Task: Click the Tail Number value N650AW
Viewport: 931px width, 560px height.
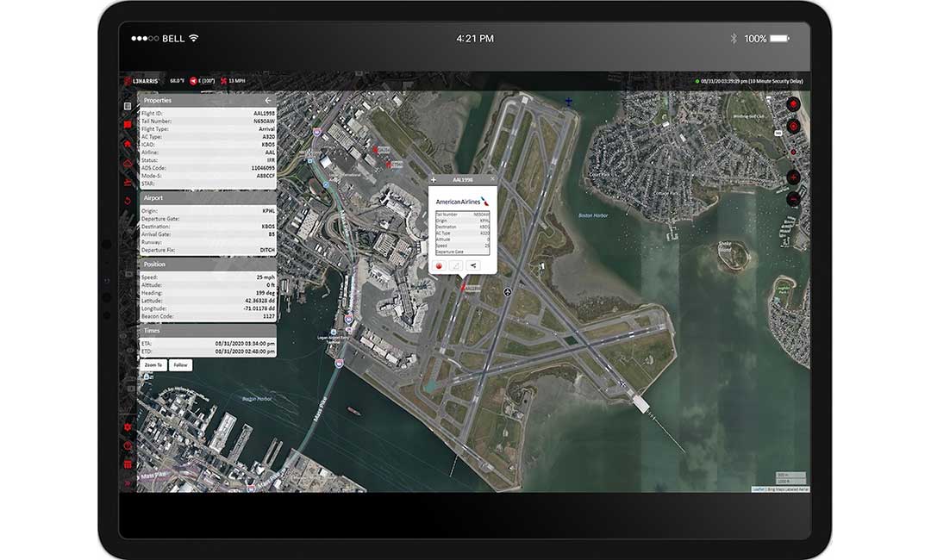Action: pyautogui.click(x=265, y=121)
